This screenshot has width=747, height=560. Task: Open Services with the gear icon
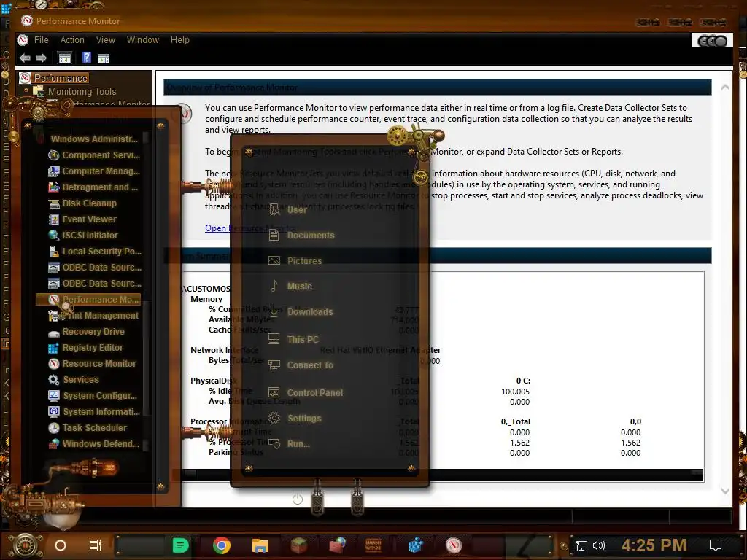coord(74,380)
